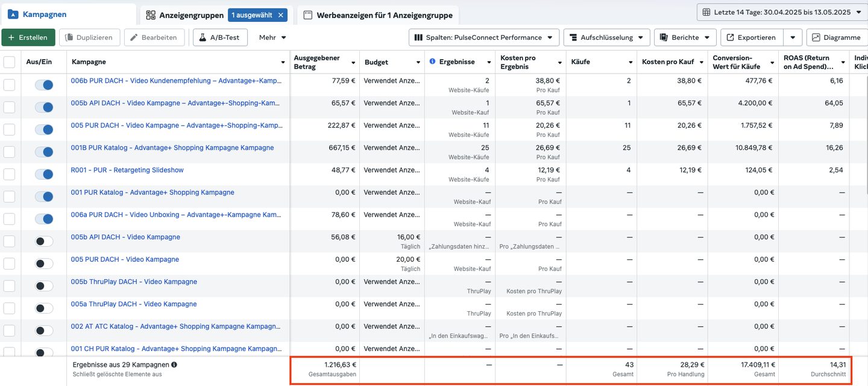This screenshot has height=386, width=868.
Task: Check the box for 001B PUR Katalog campaign
Action: pyautogui.click(x=9, y=152)
